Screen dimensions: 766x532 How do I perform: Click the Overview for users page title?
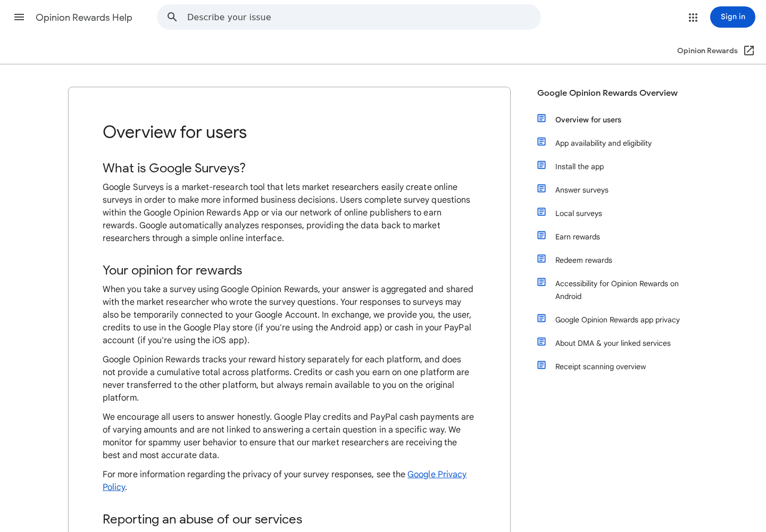[174, 132]
